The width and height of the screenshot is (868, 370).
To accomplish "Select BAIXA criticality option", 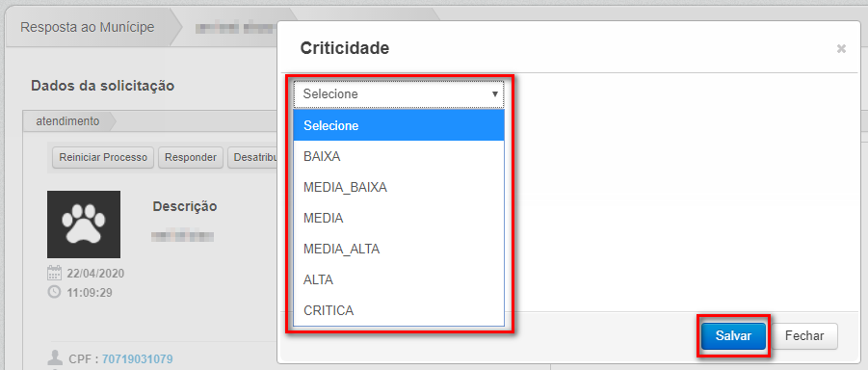I will point(399,157).
